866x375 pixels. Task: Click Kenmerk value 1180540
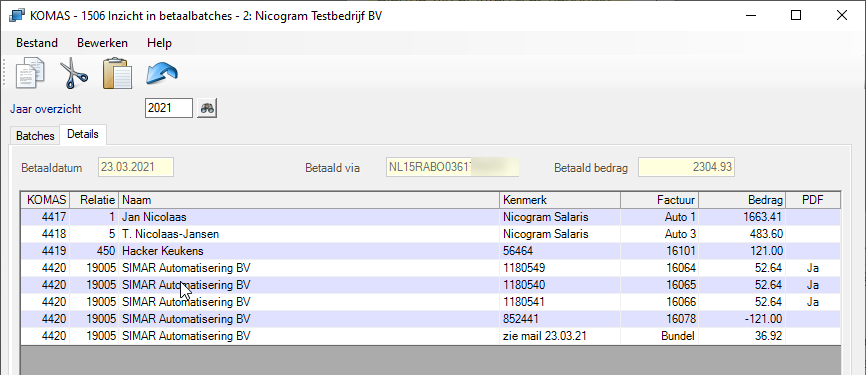[524, 286]
